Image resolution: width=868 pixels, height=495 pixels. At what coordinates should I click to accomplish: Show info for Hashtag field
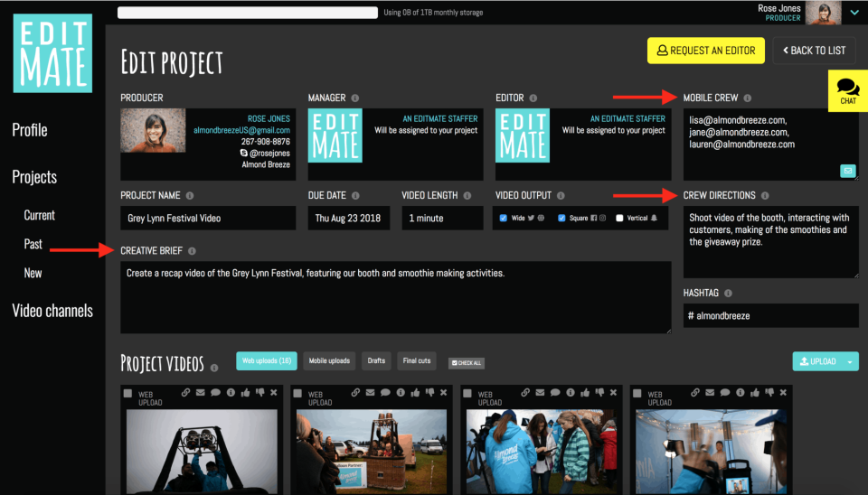(x=728, y=294)
